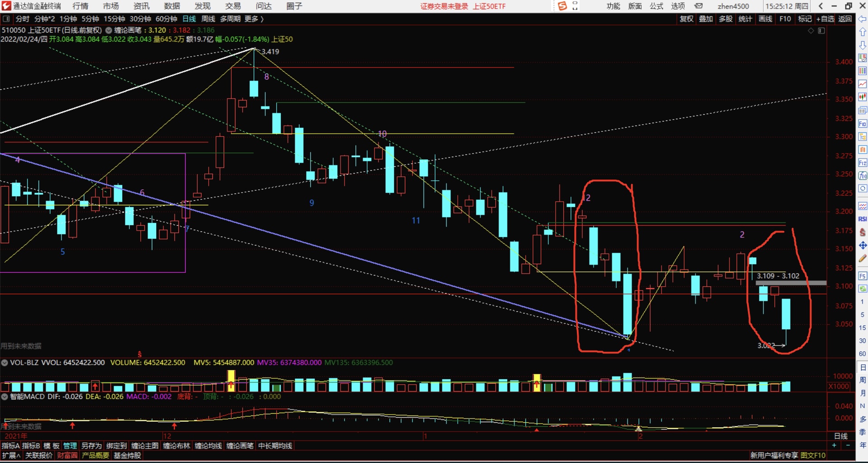Open the red line chart icon
This screenshot has height=463, width=868.
pos(863,84)
